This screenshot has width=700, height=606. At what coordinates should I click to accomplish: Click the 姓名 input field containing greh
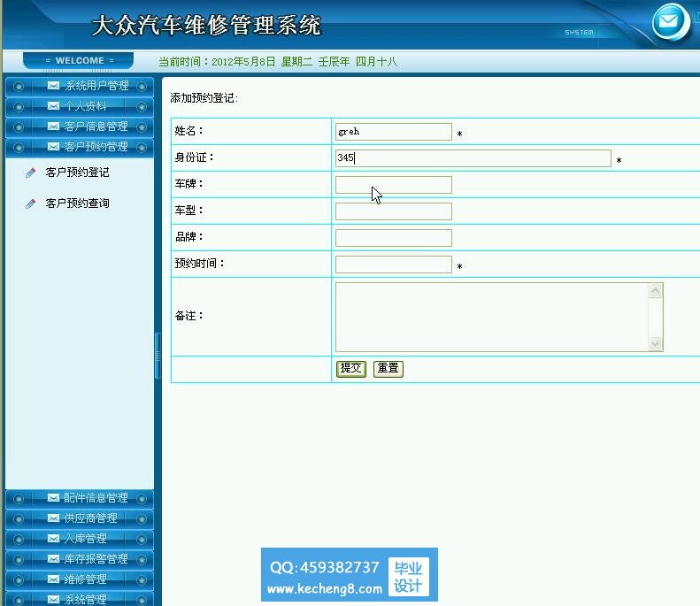coord(393,132)
